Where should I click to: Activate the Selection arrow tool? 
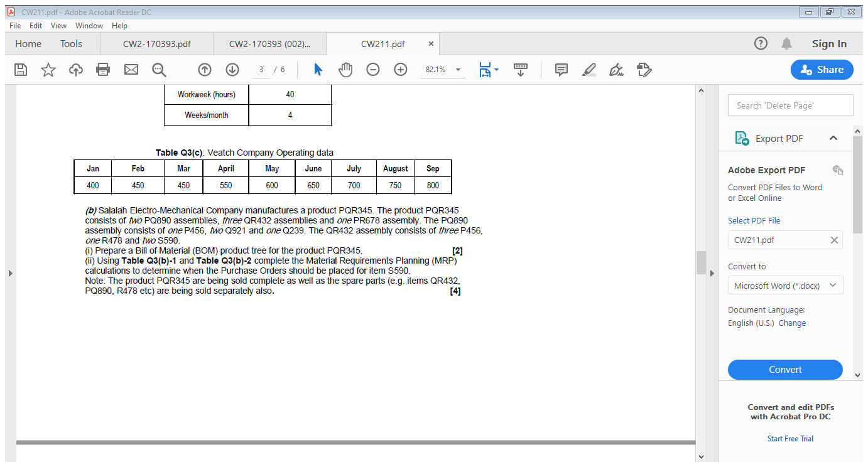click(x=318, y=70)
